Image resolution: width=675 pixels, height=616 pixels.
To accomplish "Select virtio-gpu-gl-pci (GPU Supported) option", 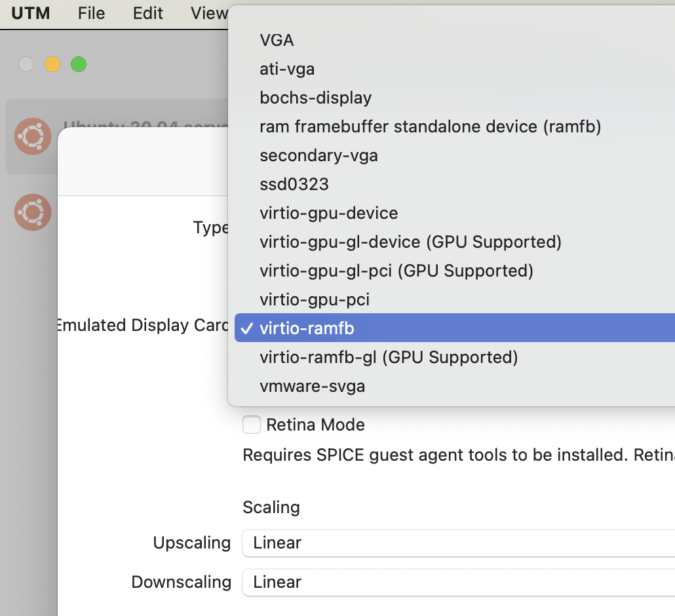I will click(397, 271).
